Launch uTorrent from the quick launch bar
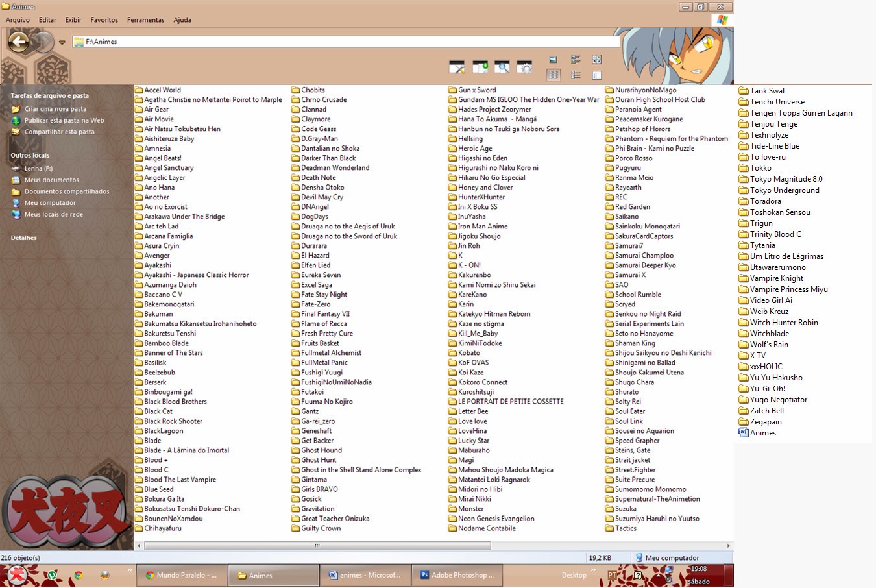 [52, 575]
